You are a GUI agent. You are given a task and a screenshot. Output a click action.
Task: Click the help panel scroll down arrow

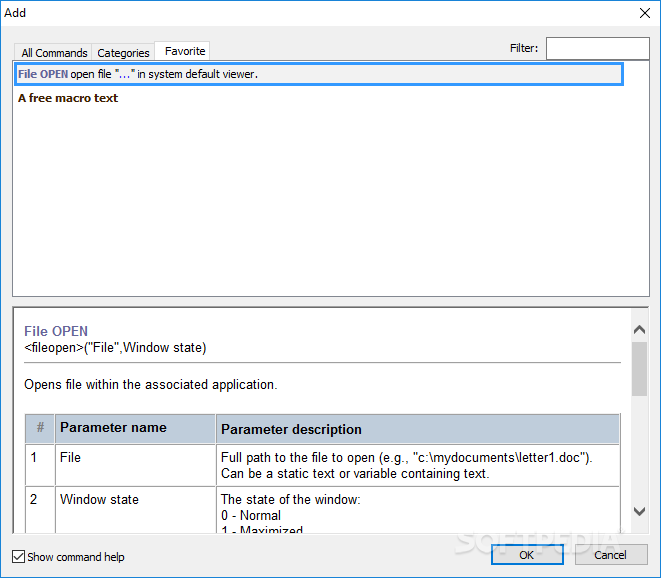pos(640,511)
